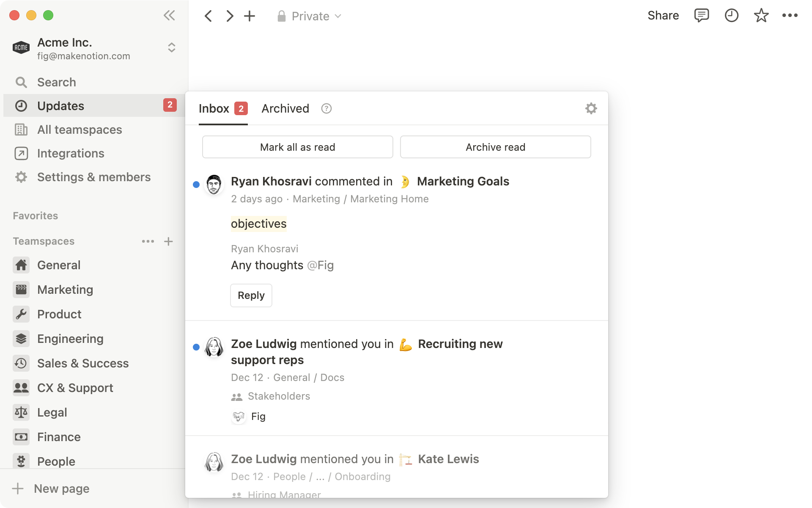The image size is (812, 508).
Task: Click the Archive read button
Action: point(495,147)
